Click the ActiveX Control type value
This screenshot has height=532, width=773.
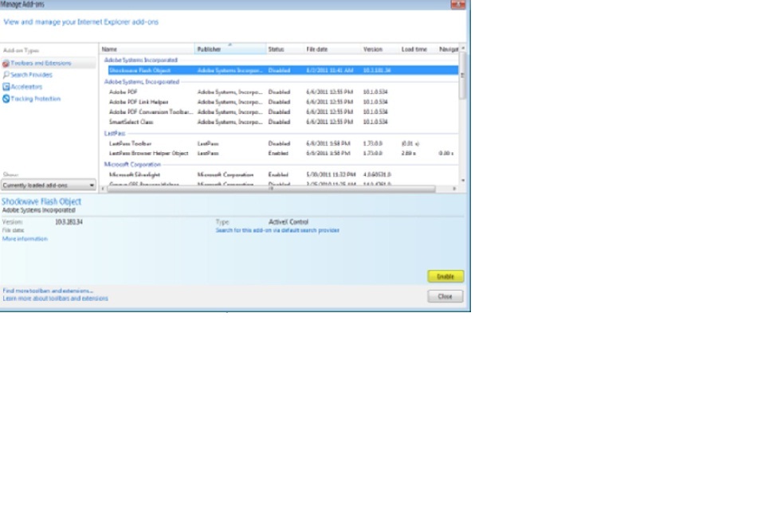pos(288,221)
